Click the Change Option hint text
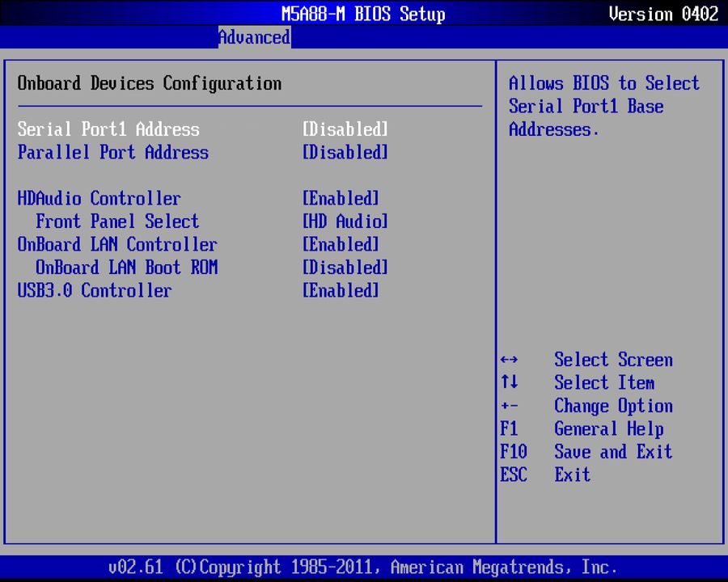The width and height of the screenshot is (728, 582). pos(613,406)
